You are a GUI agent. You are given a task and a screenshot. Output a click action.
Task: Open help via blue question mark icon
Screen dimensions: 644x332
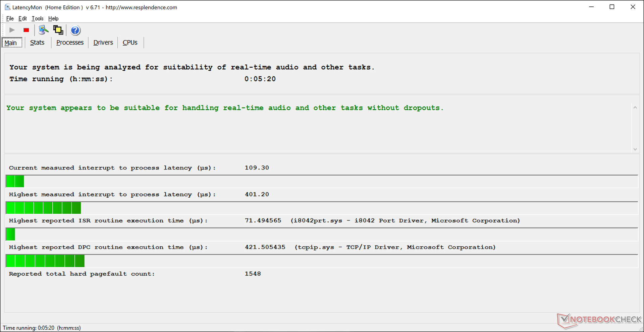pos(75,30)
